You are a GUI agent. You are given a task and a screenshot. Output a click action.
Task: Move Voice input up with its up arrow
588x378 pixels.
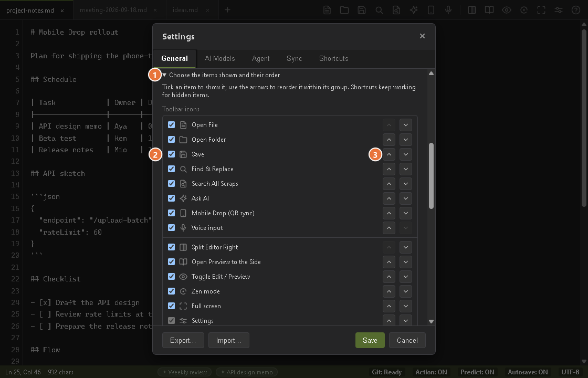tap(389, 228)
